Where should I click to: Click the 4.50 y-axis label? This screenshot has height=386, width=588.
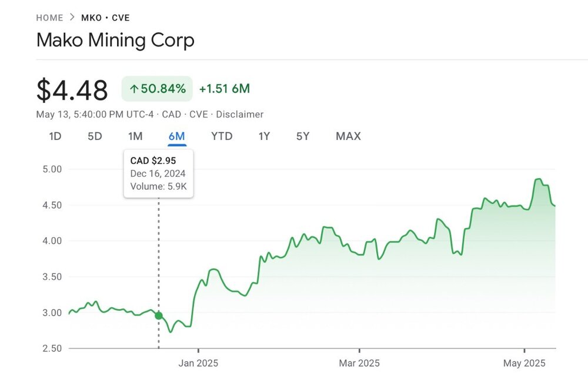click(x=52, y=205)
